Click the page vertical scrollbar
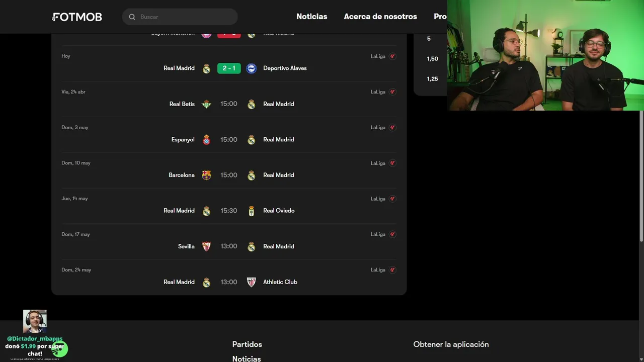 coord(641,176)
